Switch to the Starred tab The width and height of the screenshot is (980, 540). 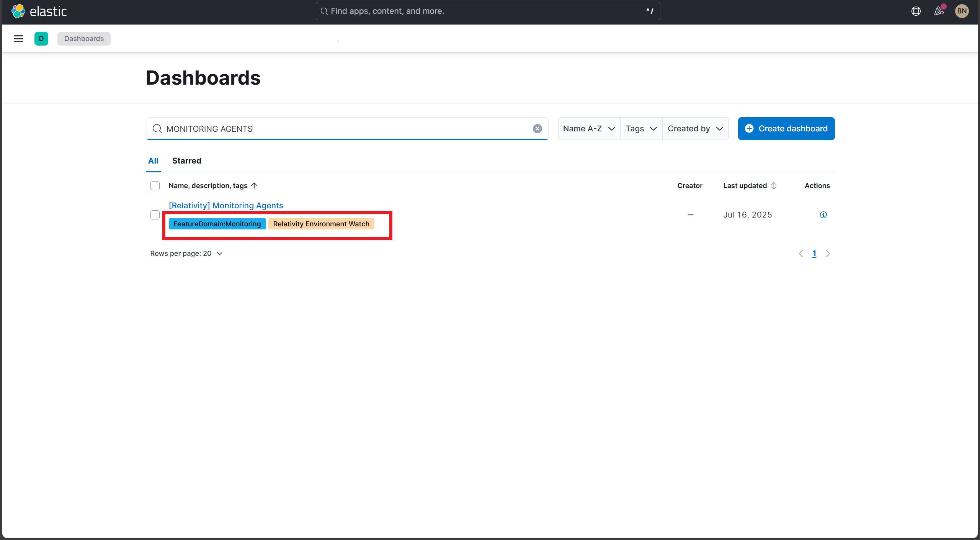coord(186,160)
